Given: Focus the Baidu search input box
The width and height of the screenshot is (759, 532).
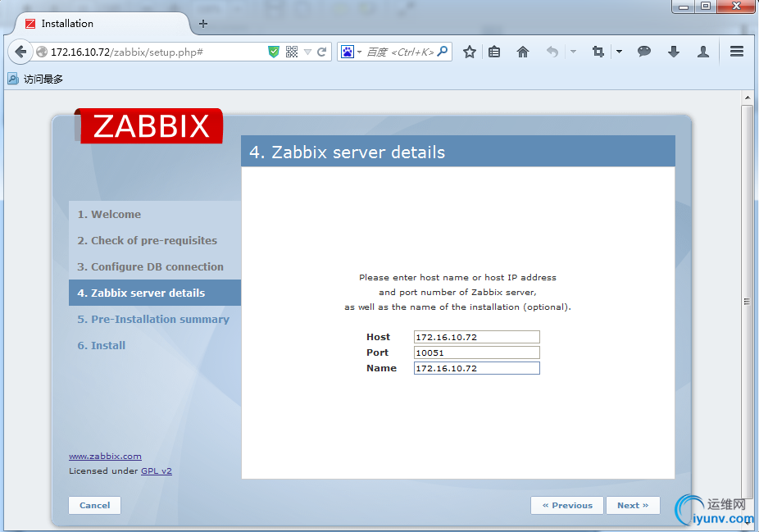Looking at the screenshot, I should point(400,52).
